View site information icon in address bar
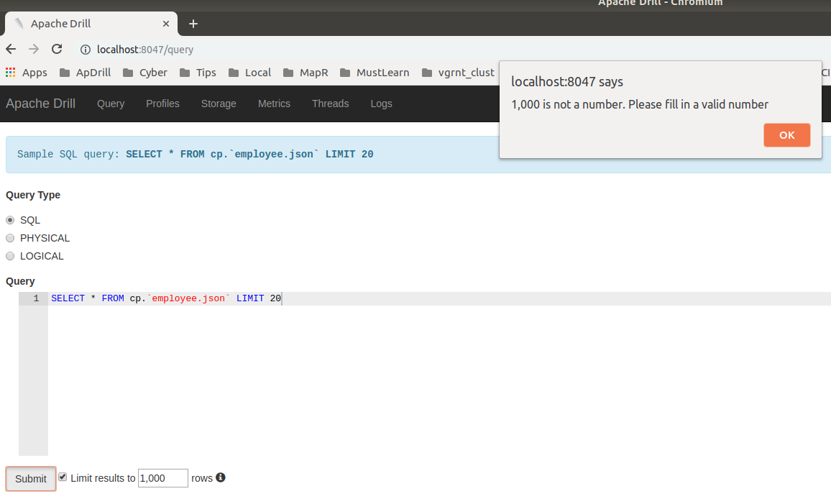Viewport: 831px width, 504px height. pyautogui.click(x=85, y=50)
